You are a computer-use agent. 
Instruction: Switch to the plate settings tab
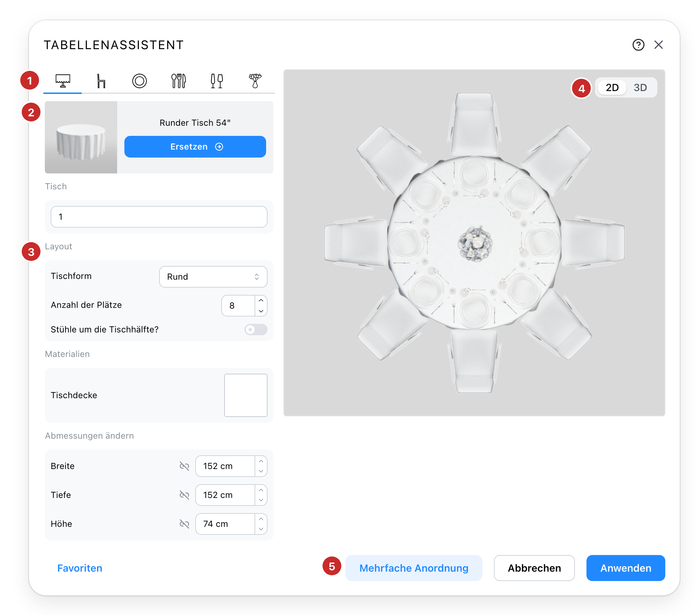coord(140,81)
